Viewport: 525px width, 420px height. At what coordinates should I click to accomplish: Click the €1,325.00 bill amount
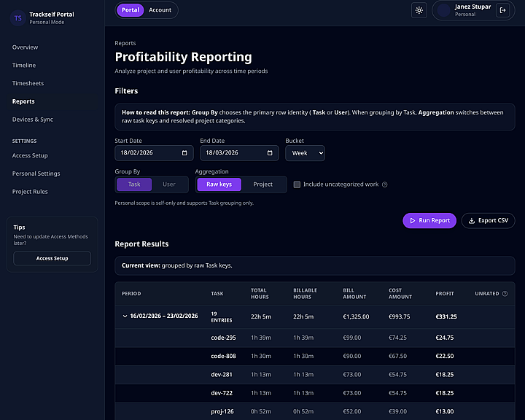click(x=356, y=317)
